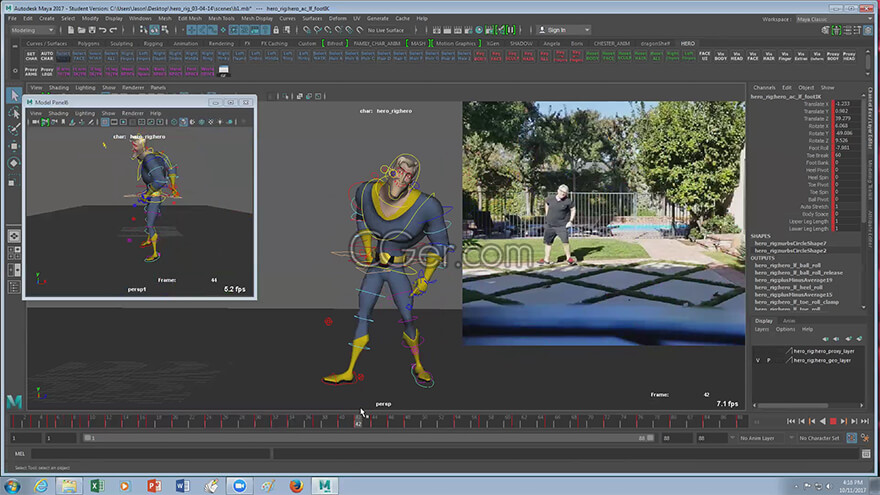Click the Proxy LEGS shelf button
The width and height of the screenshot is (880, 495).
tap(47, 71)
